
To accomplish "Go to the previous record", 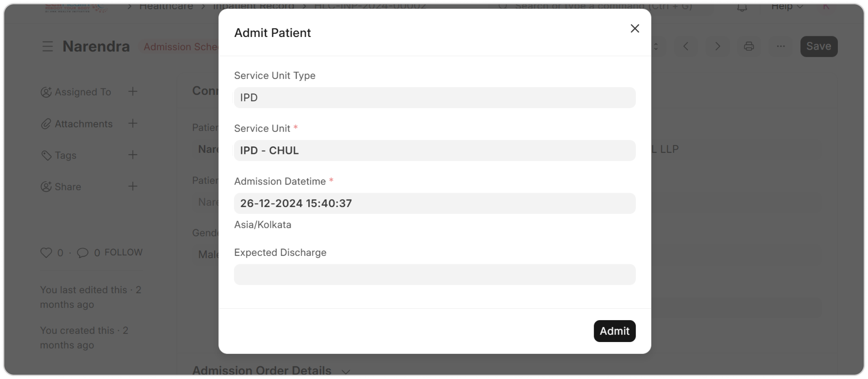I will [686, 46].
